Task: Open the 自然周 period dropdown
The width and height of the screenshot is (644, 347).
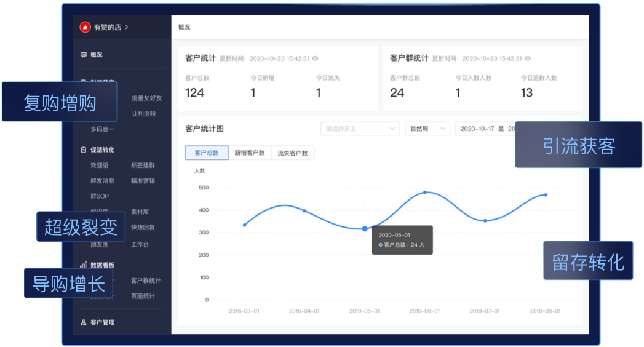Action: tap(427, 129)
